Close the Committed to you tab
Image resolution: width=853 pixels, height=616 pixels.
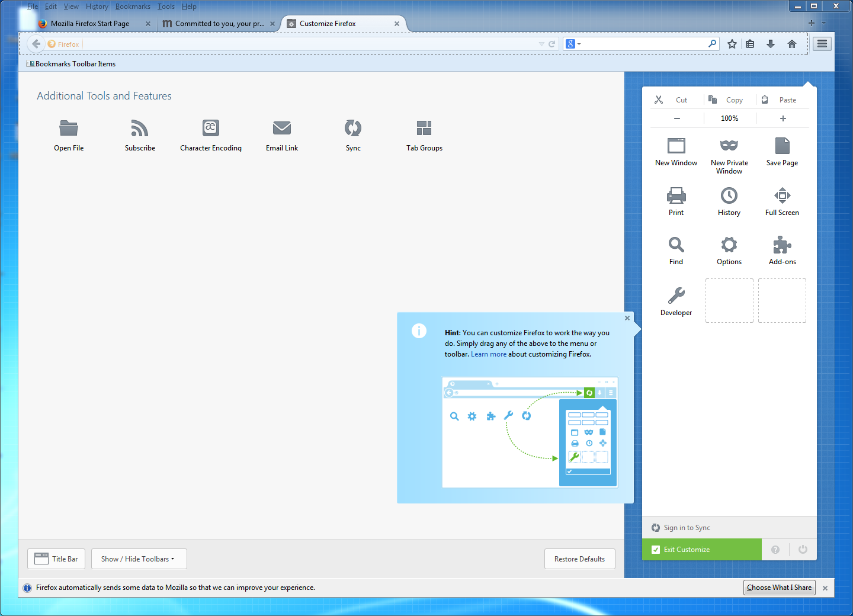[x=272, y=24]
